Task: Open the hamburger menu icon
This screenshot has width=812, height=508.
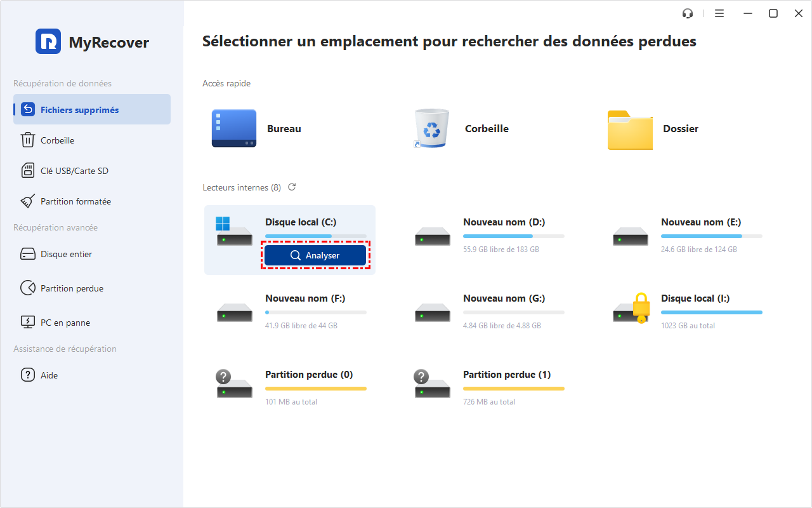Action: (719, 13)
